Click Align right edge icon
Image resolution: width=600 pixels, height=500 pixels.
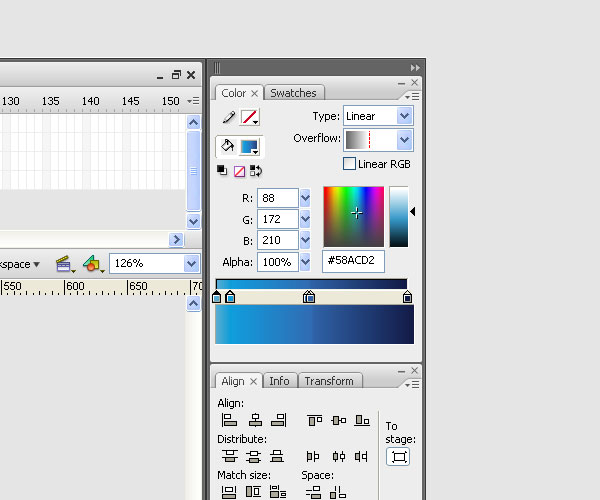[279, 420]
